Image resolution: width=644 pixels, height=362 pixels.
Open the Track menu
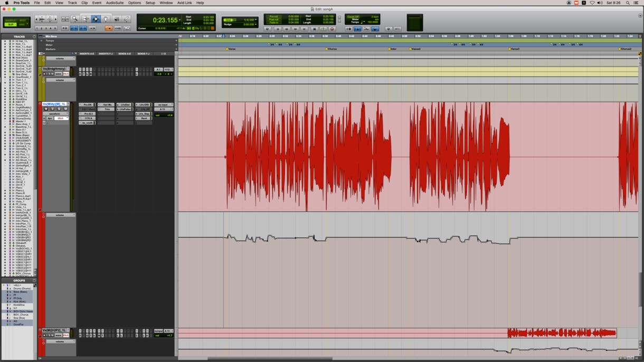coord(72,3)
